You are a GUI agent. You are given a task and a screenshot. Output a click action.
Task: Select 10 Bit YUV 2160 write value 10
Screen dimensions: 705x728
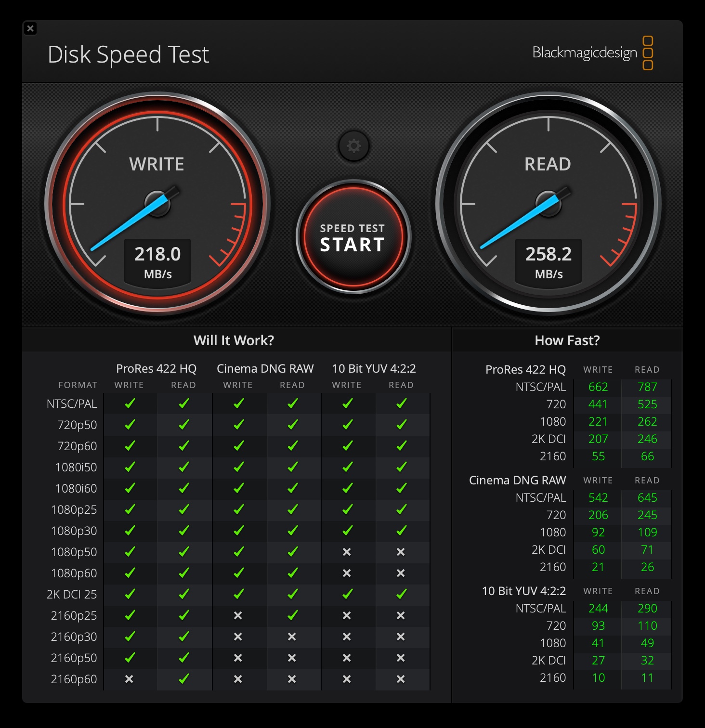click(x=598, y=678)
